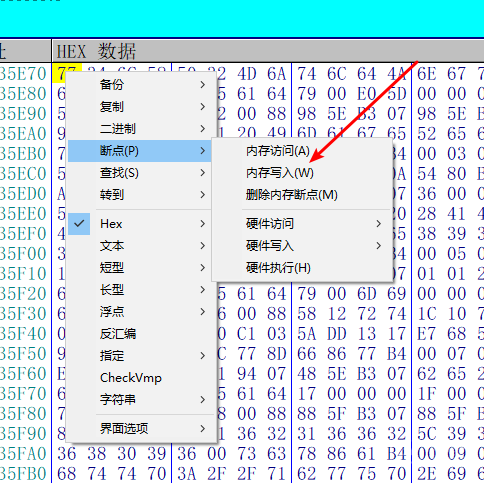Select byte E7 in row 35F40
484x483 pixels.
click(x=427, y=334)
